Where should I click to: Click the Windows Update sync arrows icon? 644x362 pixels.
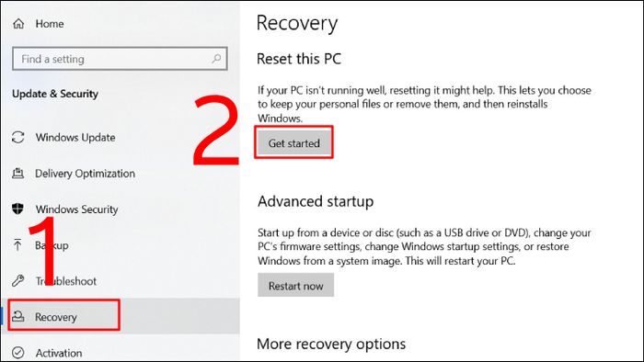coord(18,137)
